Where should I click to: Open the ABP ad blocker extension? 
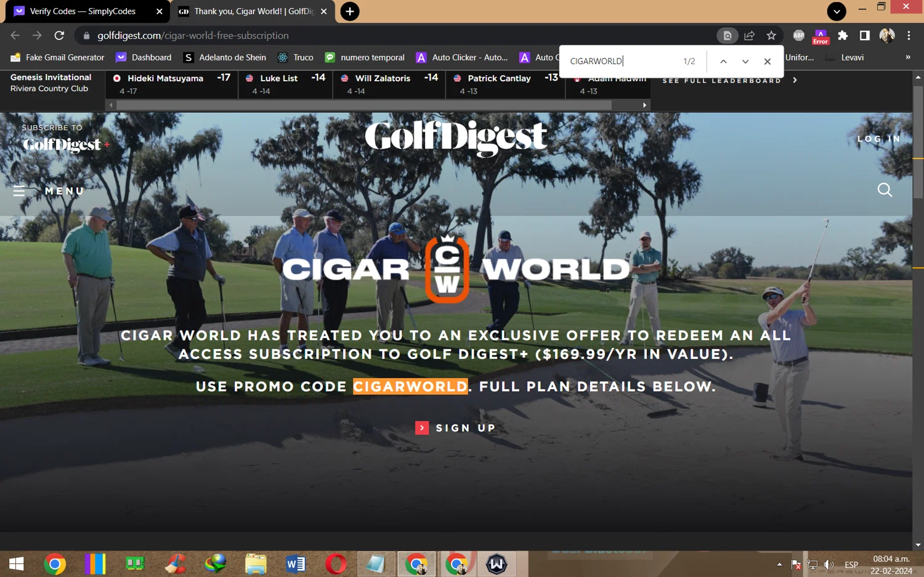[x=798, y=36]
